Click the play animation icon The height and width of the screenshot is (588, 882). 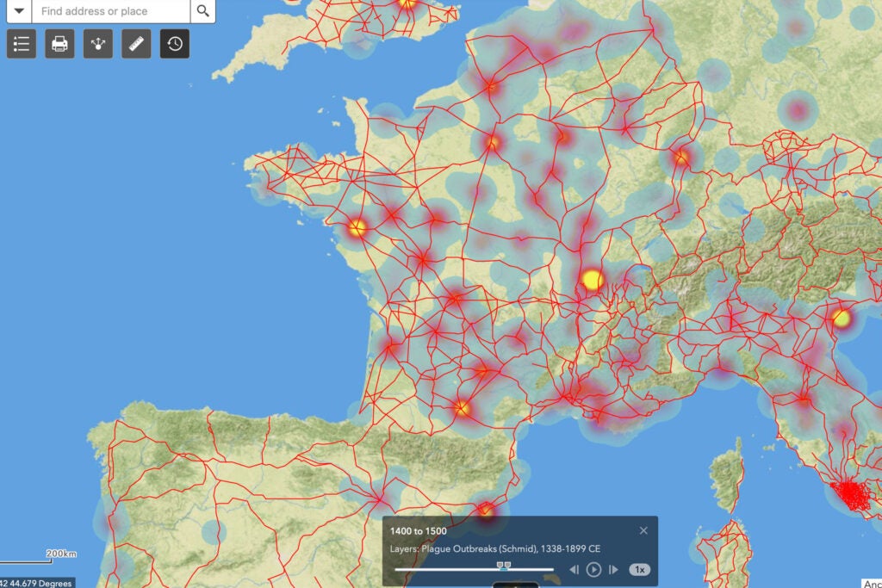595,569
